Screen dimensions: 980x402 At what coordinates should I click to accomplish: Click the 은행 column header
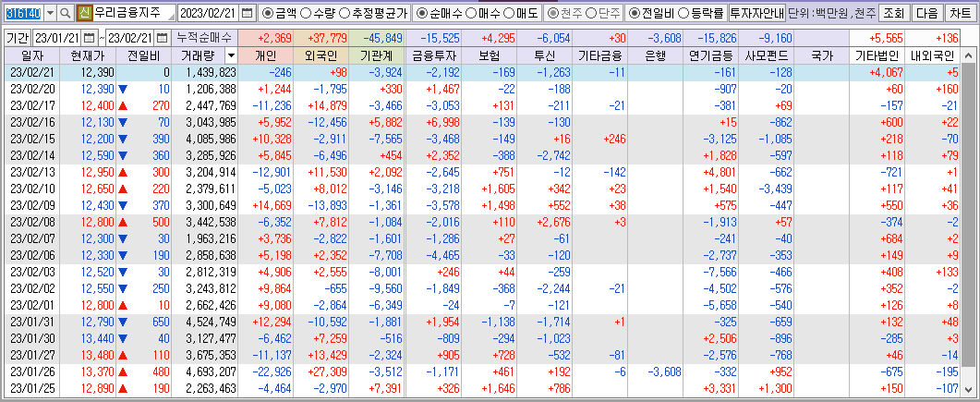point(655,56)
